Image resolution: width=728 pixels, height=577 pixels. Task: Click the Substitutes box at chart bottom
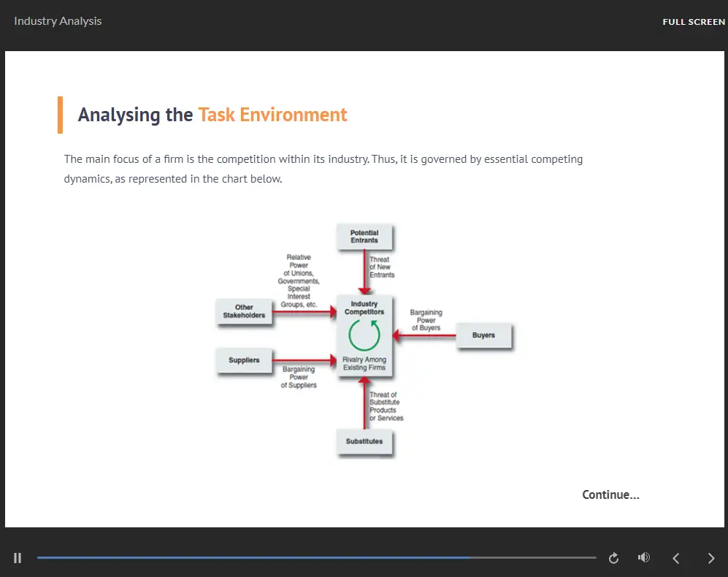pyautogui.click(x=364, y=441)
